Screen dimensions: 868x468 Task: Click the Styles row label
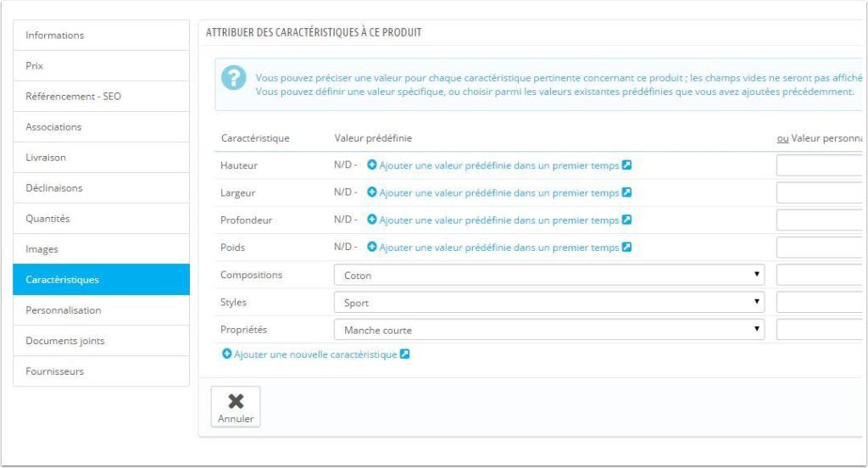[x=234, y=303]
